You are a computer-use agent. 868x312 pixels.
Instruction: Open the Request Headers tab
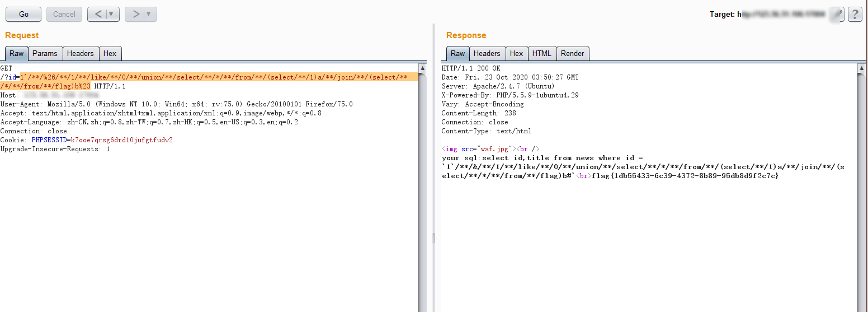click(x=80, y=53)
